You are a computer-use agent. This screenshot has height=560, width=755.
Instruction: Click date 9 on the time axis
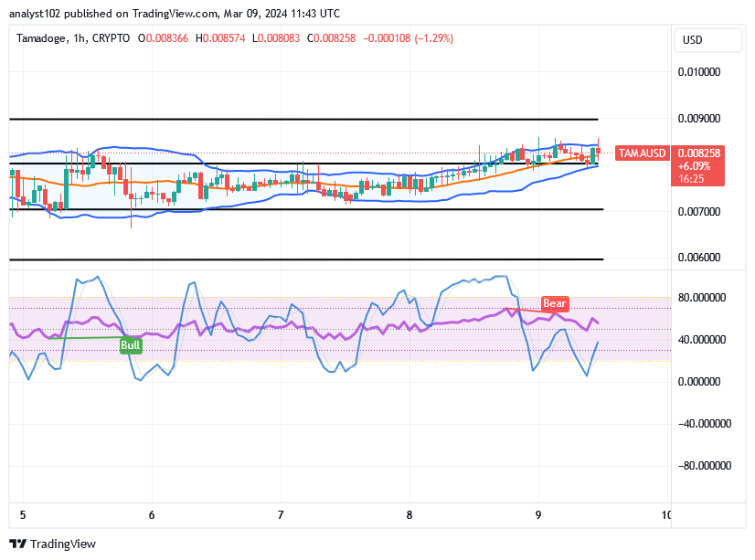tap(538, 515)
